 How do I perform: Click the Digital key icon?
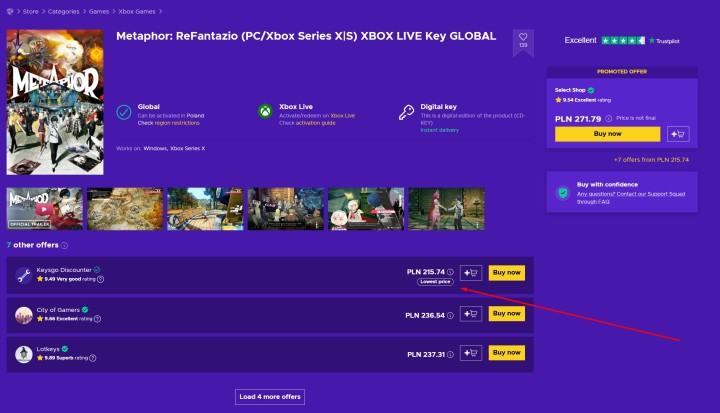tap(406, 112)
